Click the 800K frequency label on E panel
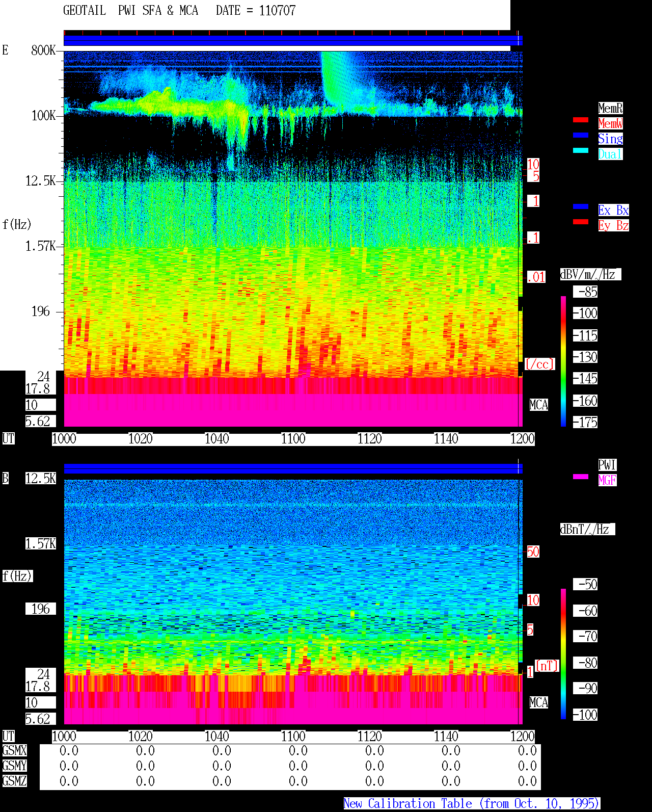Viewport: 652px width, 812px height. point(43,50)
